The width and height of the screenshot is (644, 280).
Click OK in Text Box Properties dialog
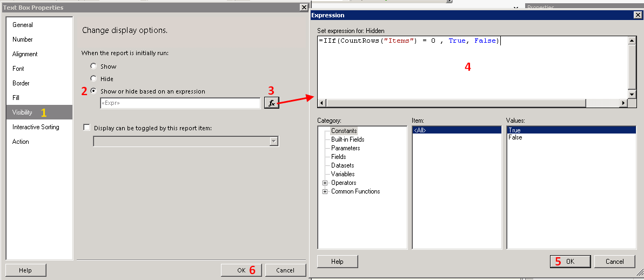coord(241,270)
